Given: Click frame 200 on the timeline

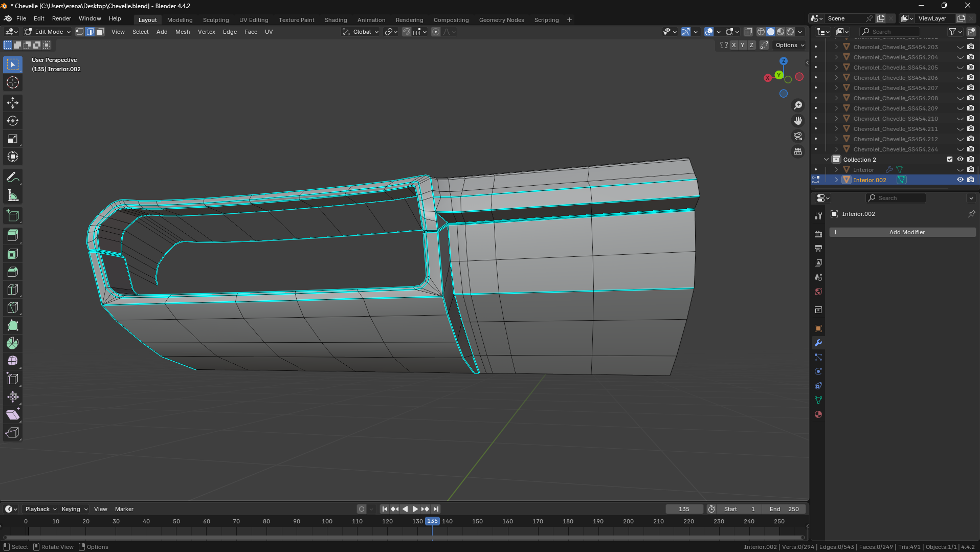Looking at the screenshot, I should coord(628,521).
